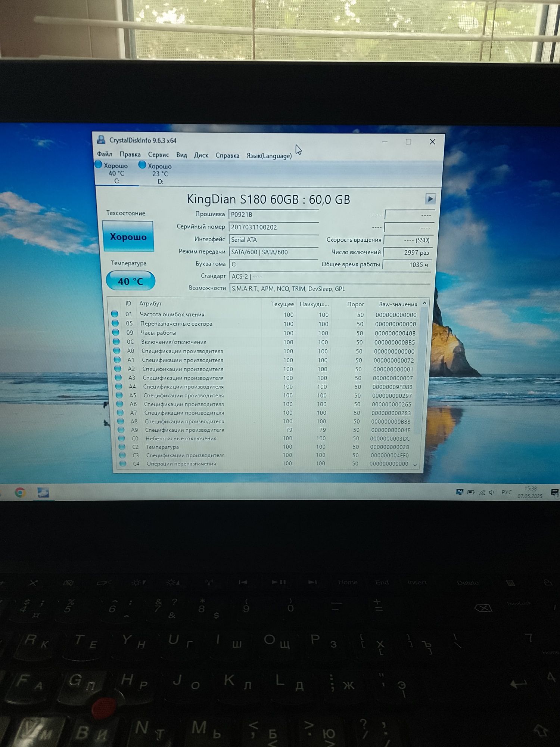Click status dot for attribute A4
The width and height of the screenshot is (560, 747).
pyautogui.click(x=118, y=386)
